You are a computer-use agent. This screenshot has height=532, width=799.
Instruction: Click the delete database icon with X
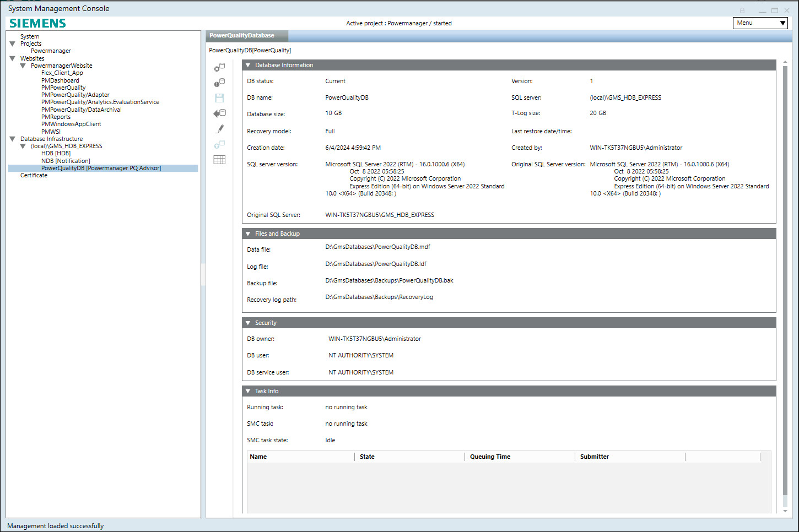pyautogui.click(x=219, y=67)
